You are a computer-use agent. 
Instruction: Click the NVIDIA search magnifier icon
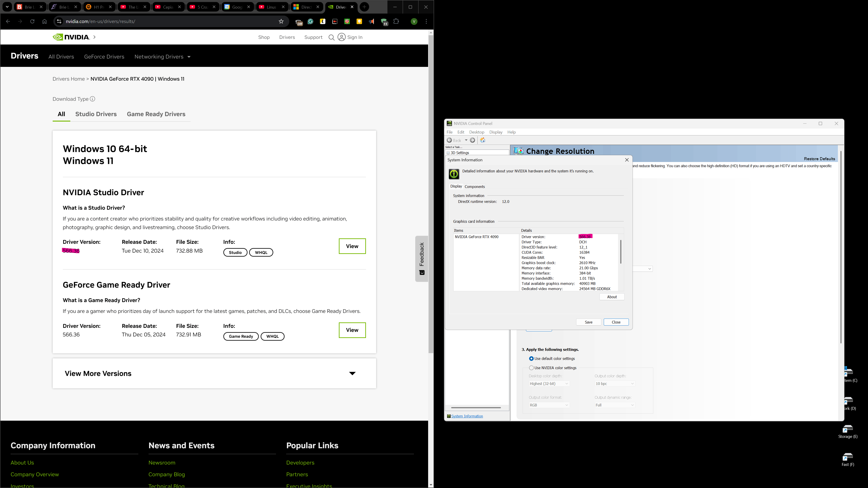(331, 37)
